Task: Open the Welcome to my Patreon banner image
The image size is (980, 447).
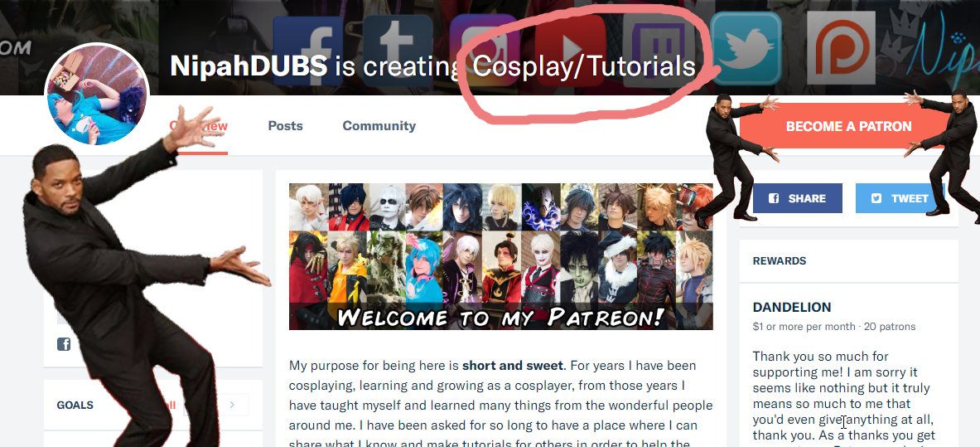Action: (500, 257)
